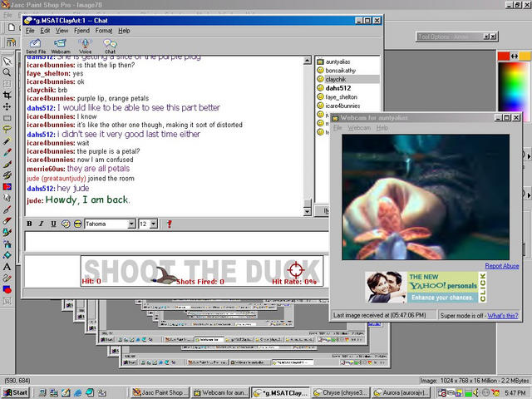Click the Chat toolbar icon
Viewport: 532px width, 399px height.
coord(110,46)
